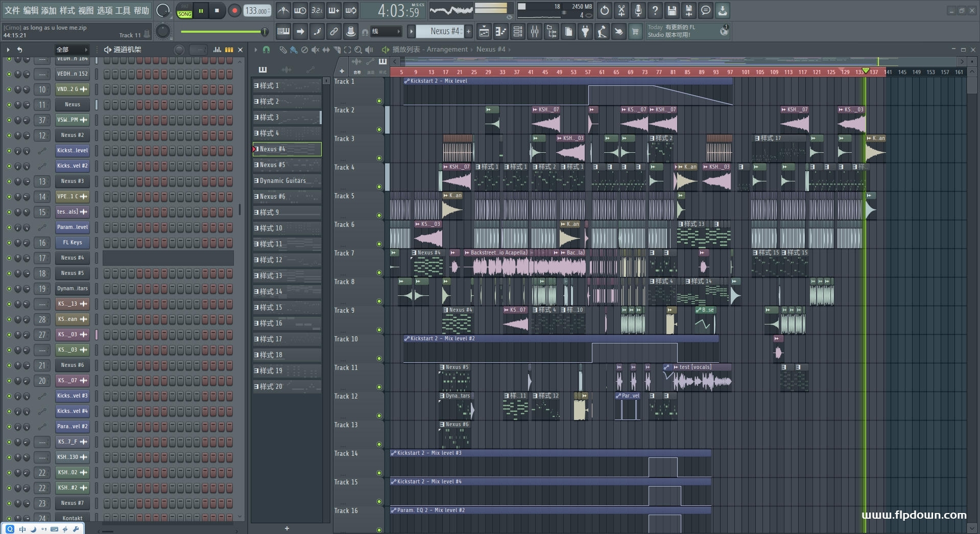Image resolution: width=980 pixels, height=534 pixels.
Task: Click the FL Keys channel button
Action: pos(73,243)
